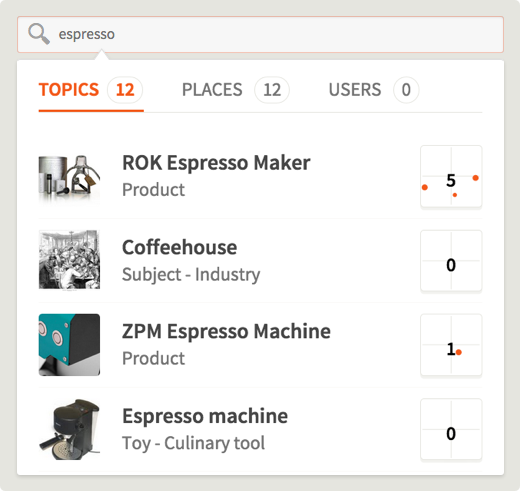Click the Espresso machine grid icon showing 0
Screen dimensions: 520x491
[x=451, y=429]
